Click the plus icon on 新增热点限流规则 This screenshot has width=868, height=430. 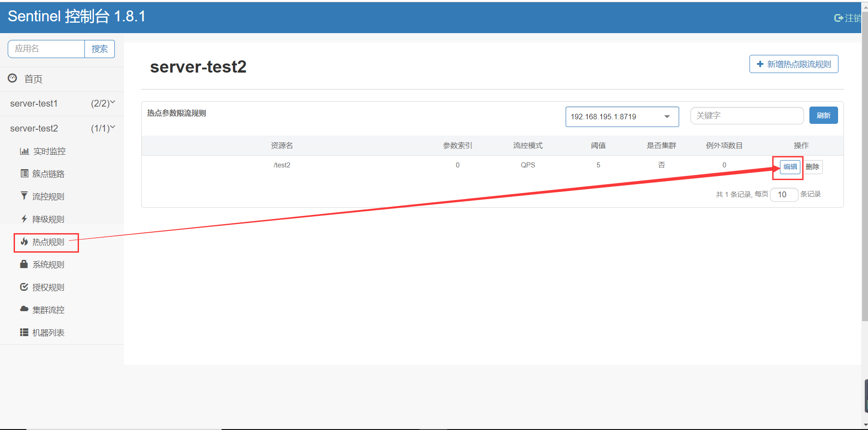(760, 64)
